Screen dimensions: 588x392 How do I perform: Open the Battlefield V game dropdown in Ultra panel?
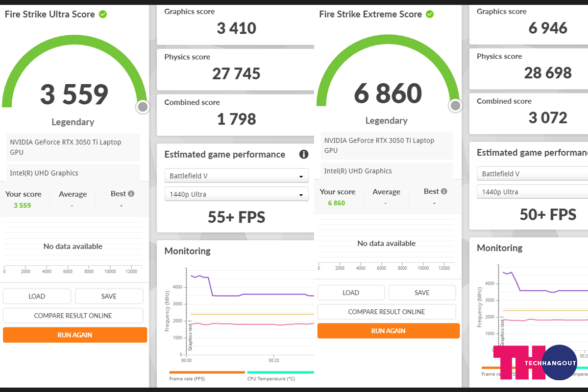pyautogui.click(x=237, y=176)
